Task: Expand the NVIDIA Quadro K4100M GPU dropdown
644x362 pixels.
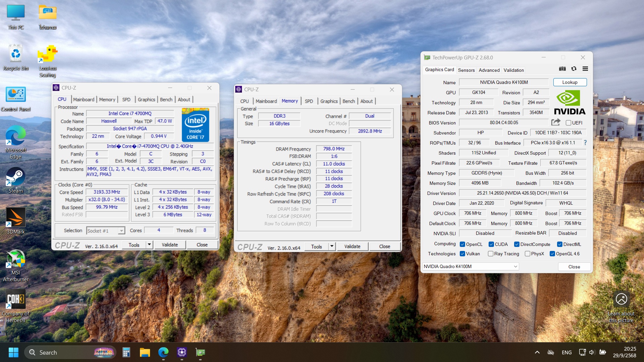Action: (x=515, y=266)
